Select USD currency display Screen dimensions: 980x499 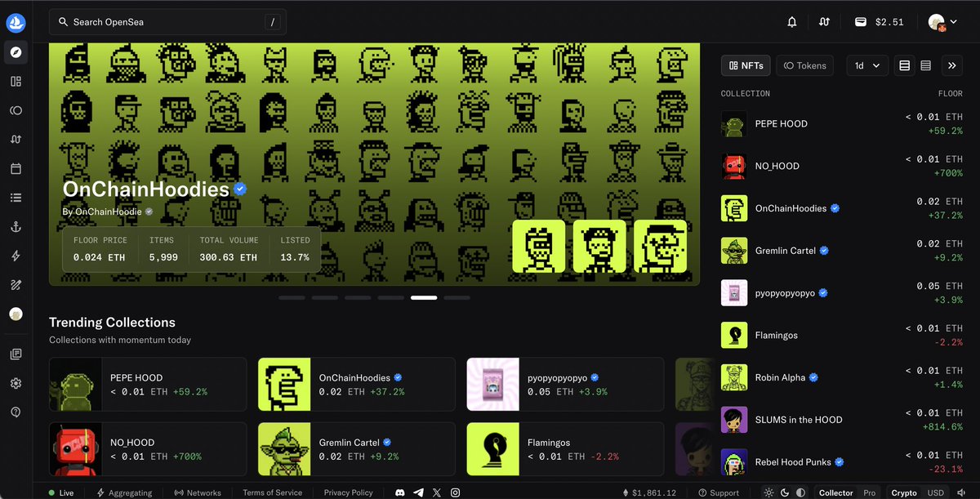coord(935,492)
